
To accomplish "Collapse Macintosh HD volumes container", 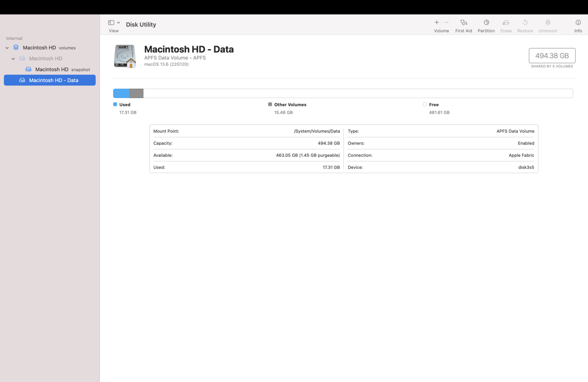I will (x=7, y=48).
